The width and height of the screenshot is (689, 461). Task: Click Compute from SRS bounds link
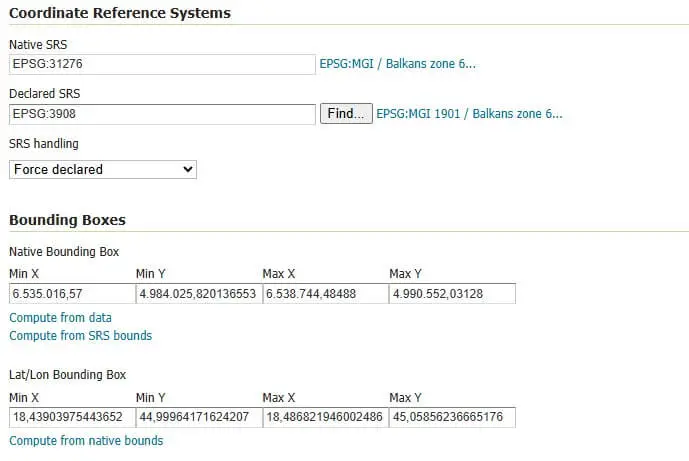pyautogui.click(x=80, y=336)
